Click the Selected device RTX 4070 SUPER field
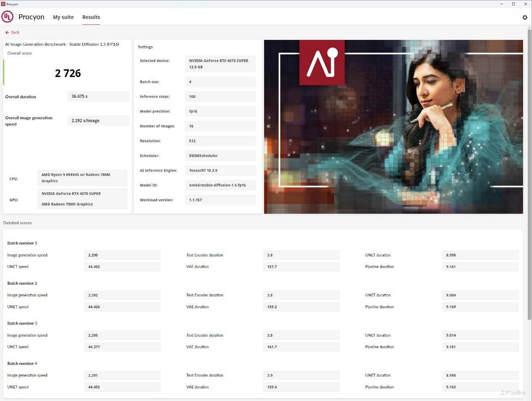The width and height of the screenshot is (532, 401). pos(220,64)
